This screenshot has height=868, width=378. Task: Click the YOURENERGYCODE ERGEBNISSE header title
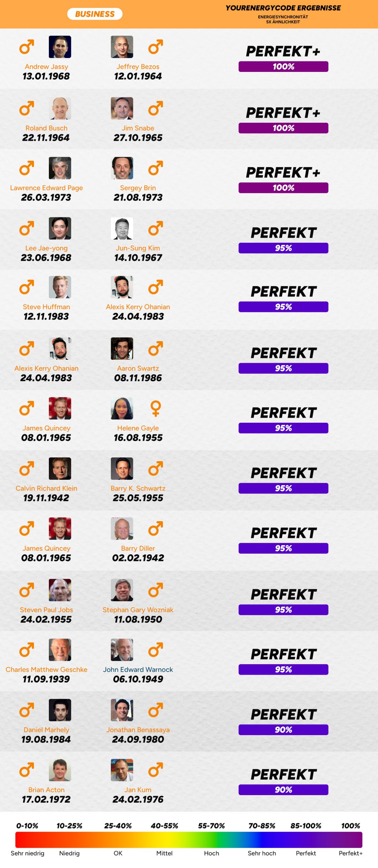[x=283, y=8]
